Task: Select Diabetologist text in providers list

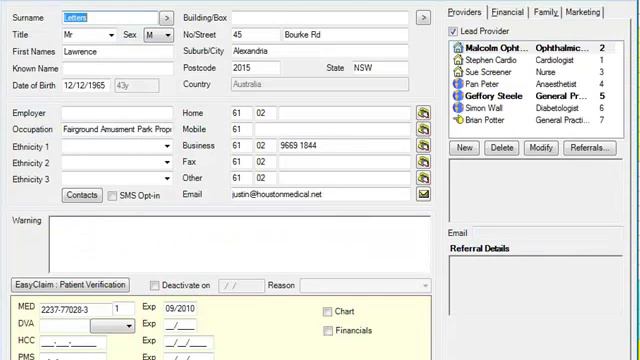Action: 557,108
